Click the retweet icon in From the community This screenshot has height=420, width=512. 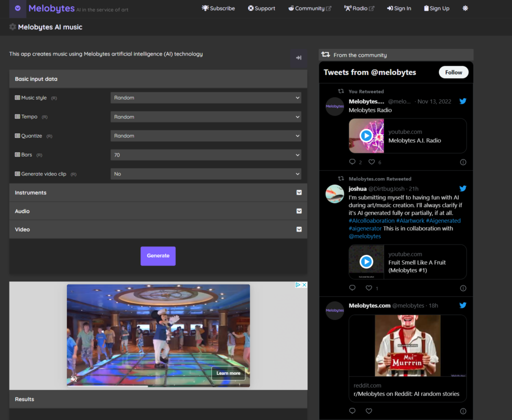pos(325,54)
